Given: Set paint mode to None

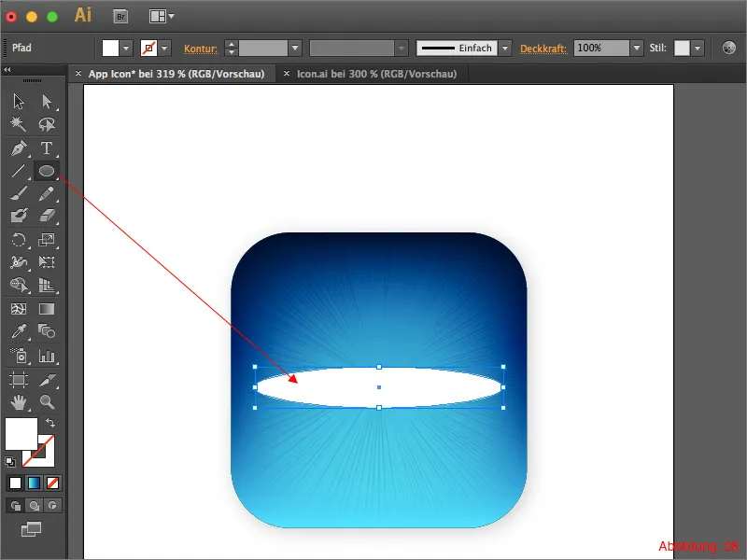Looking at the screenshot, I should [52, 483].
